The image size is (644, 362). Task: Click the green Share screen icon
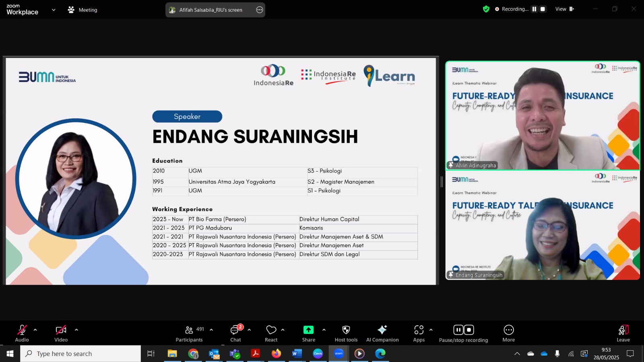pos(308,330)
